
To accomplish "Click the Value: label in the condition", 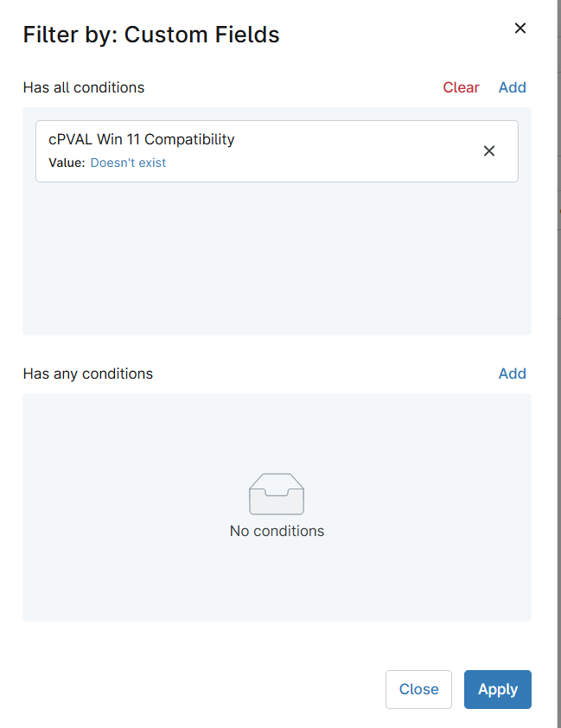I will click(x=67, y=163).
